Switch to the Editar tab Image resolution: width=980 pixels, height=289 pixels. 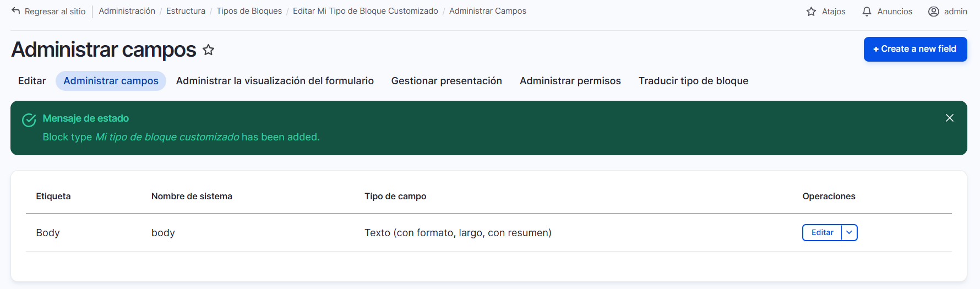[x=32, y=81]
